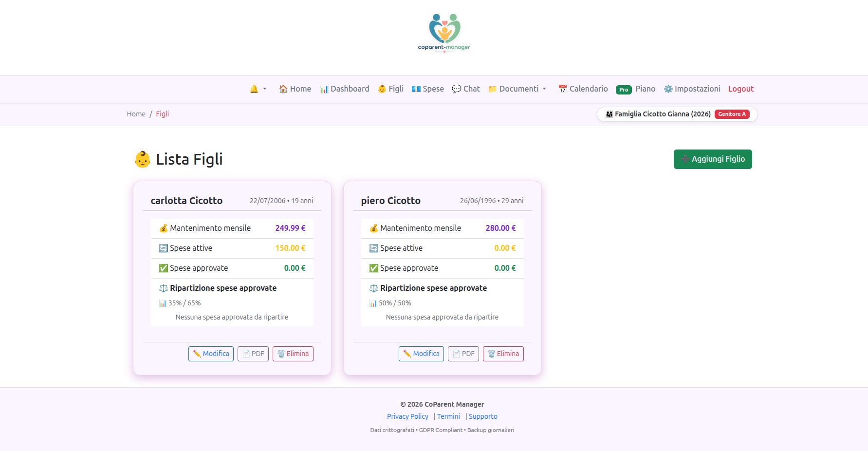Click carlotta's birth date 22/07/2006
Viewport: 868px width, 451px height.
[268, 201]
